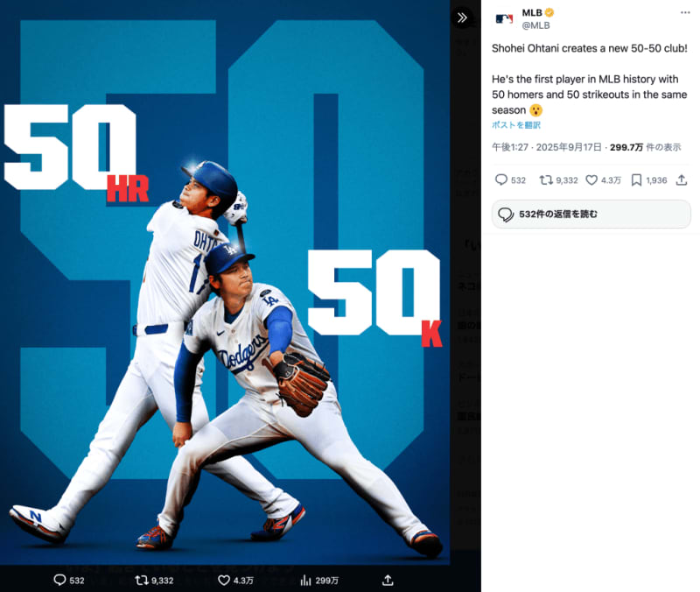The height and width of the screenshot is (592, 700).
Task: View analytics bar-chart icon showing 299万
Action: 305,580
